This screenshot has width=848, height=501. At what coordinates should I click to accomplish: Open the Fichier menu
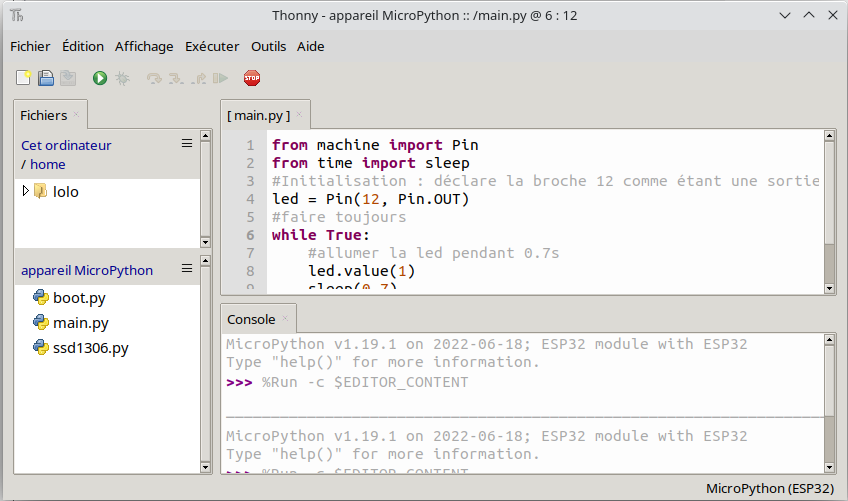coord(30,47)
